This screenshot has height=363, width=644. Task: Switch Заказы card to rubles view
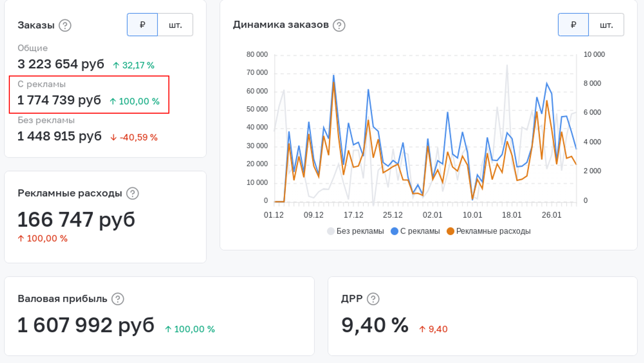(142, 25)
